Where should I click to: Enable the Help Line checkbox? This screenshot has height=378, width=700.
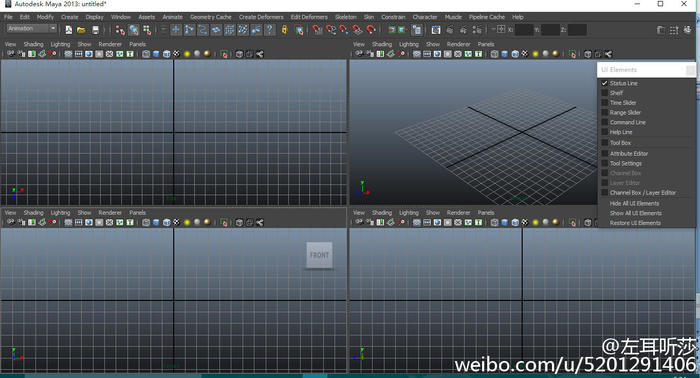(604, 132)
